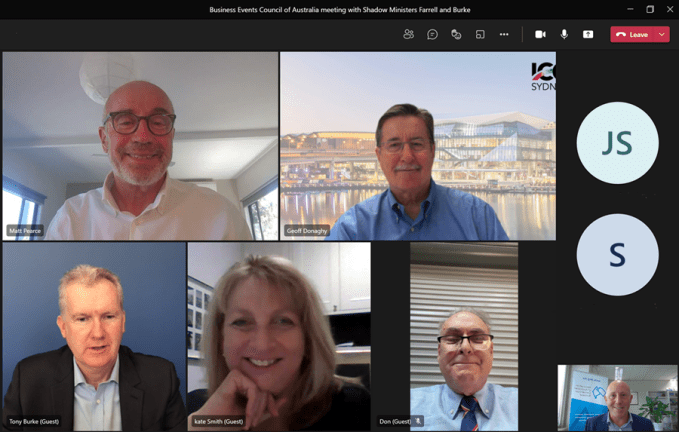Click the Don (Guest) name label
This screenshot has width=679, height=432.
(395, 421)
